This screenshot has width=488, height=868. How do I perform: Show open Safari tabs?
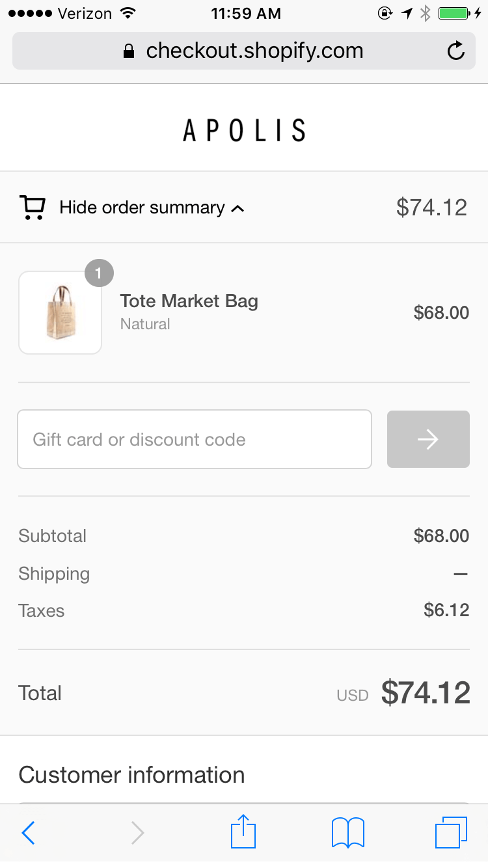point(451,832)
